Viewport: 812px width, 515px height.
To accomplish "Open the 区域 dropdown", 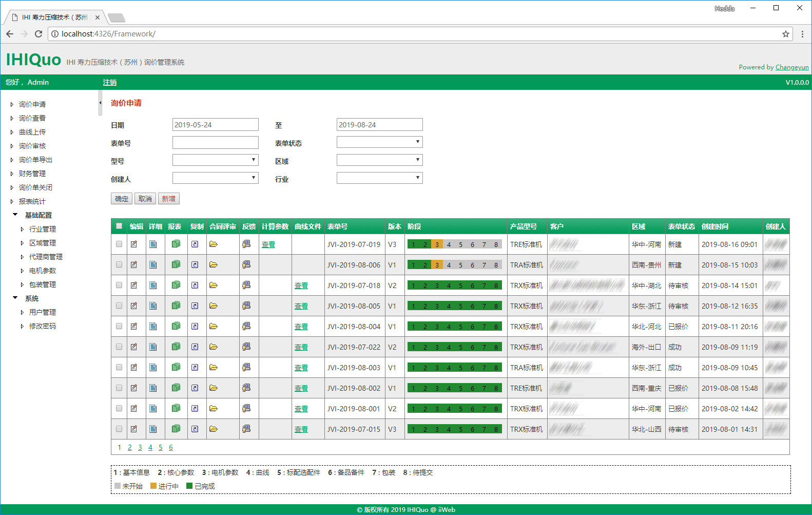I will click(380, 160).
